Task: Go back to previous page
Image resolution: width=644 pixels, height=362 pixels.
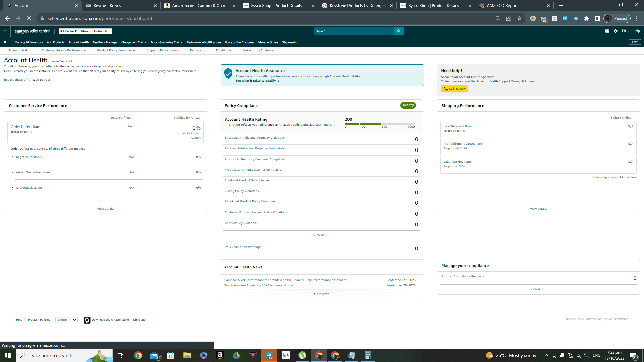Action: (x=7, y=18)
